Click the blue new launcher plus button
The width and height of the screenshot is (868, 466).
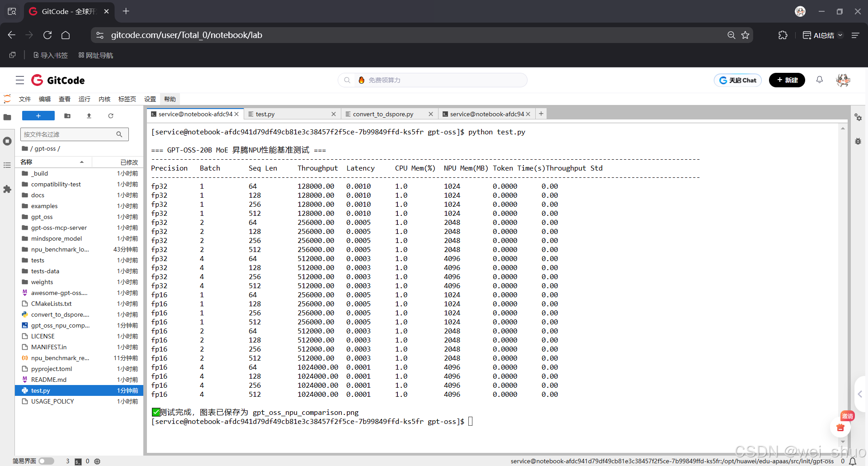(x=38, y=116)
